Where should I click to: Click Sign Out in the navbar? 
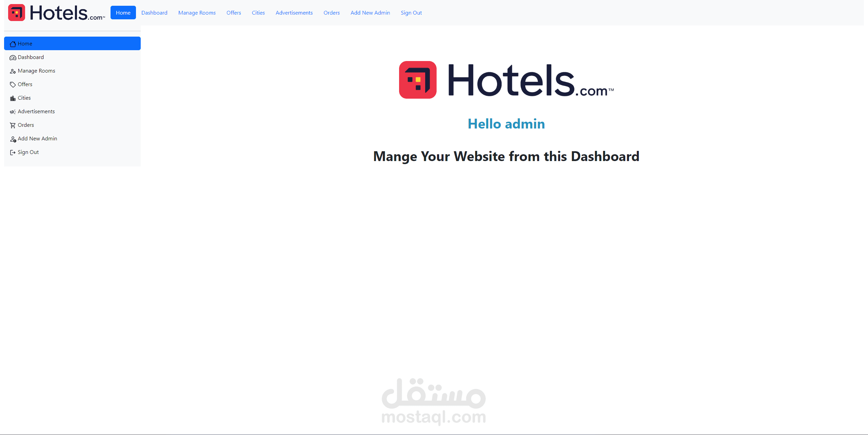coord(412,12)
